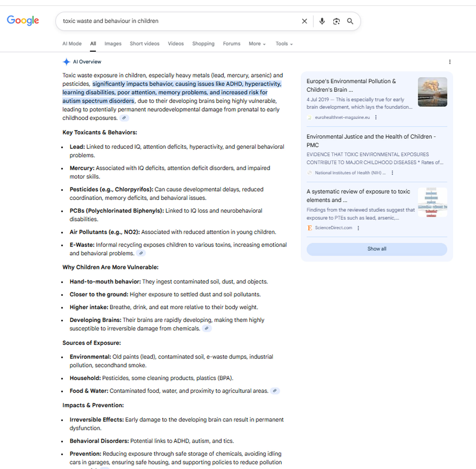This screenshot has width=476, height=469.
Task: Click the magnifying glass search icon
Action: (x=350, y=21)
